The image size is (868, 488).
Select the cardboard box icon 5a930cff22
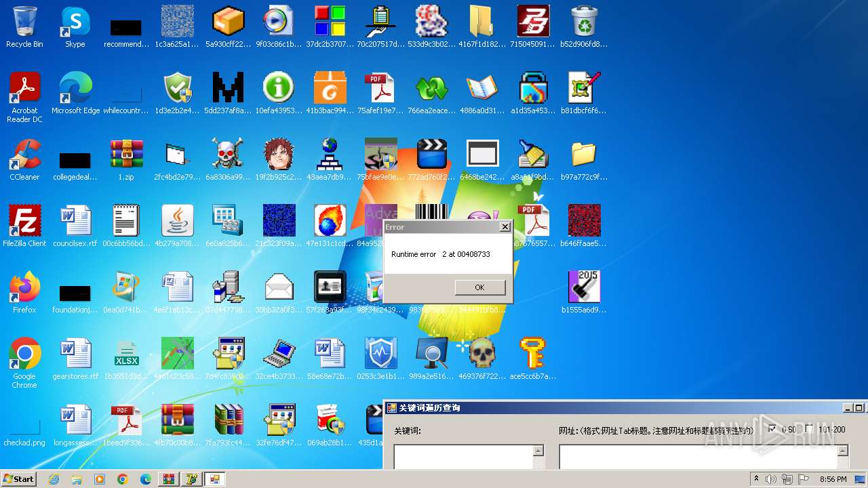[x=228, y=27]
